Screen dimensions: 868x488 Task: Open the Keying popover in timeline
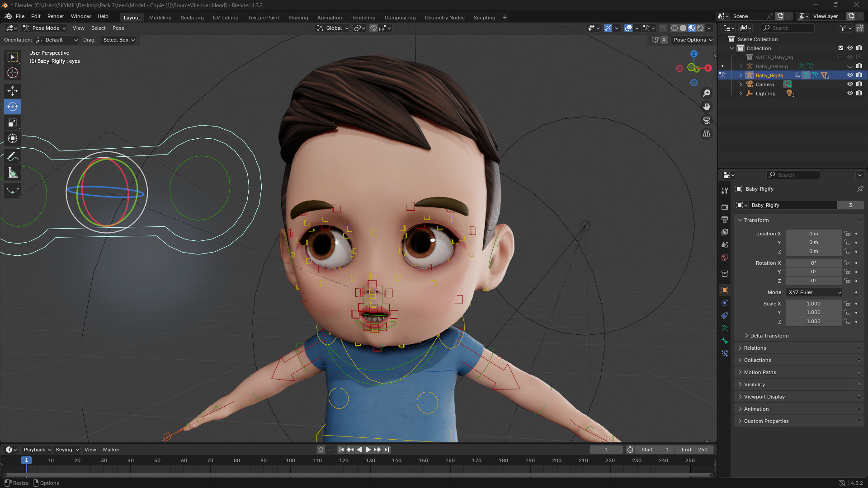[67, 450]
